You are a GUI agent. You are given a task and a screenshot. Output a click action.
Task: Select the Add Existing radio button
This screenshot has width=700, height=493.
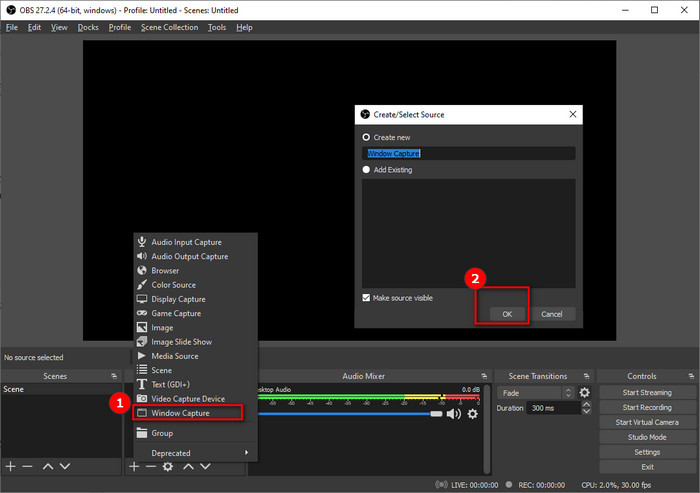pos(366,170)
